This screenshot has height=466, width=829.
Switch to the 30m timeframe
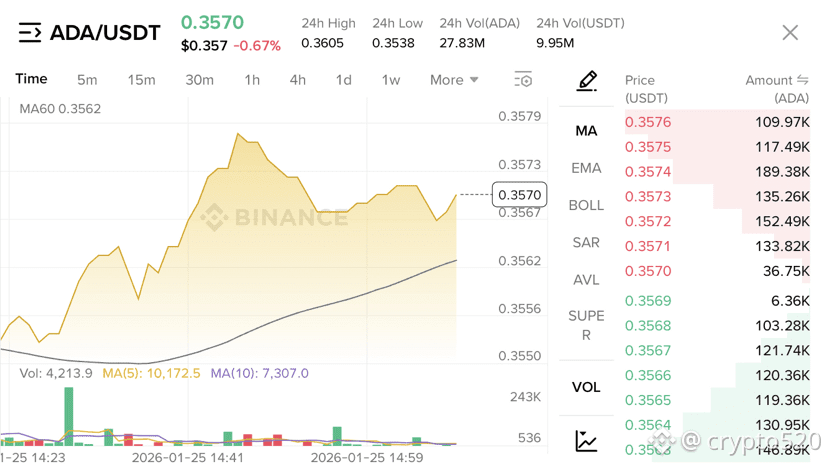coord(199,80)
